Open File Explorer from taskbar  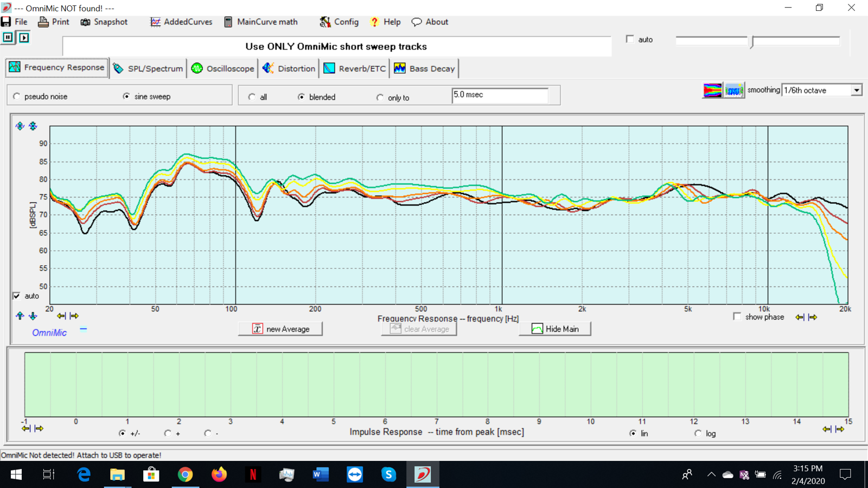(x=117, y=474)
